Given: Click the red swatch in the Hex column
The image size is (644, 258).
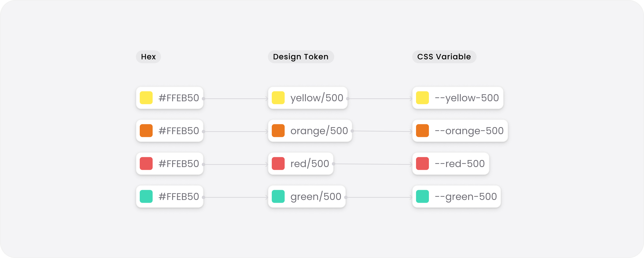Looking at the screenshot, I should click(x=146, y=164).
